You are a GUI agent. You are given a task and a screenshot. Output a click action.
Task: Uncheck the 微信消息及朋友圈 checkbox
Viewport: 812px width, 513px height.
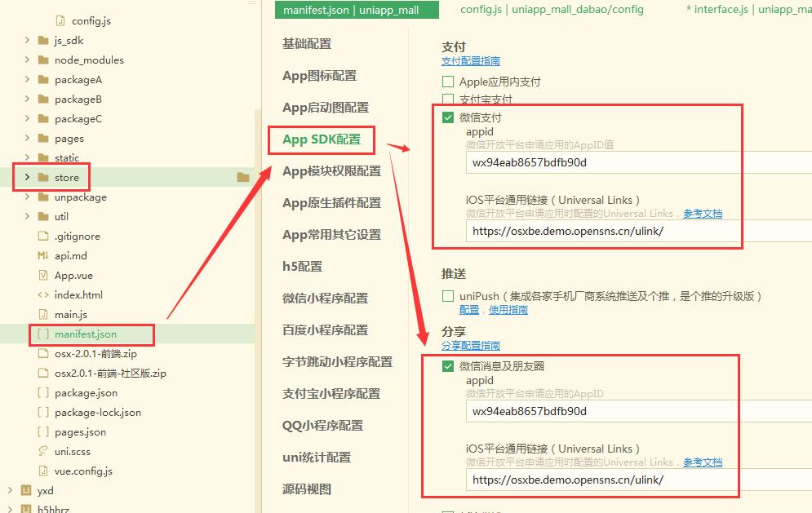(448, 366)
